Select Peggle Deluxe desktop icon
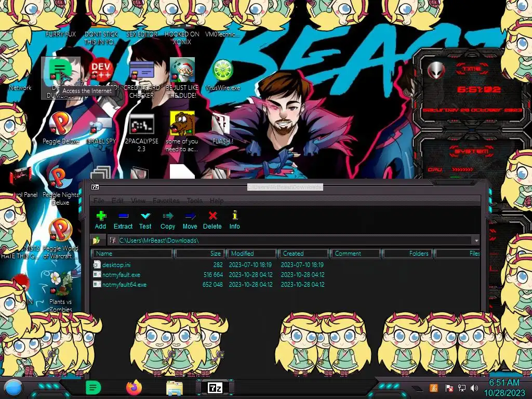Image resolution: width=532 pixels, height=399 pixels. [x=61, y=129]
